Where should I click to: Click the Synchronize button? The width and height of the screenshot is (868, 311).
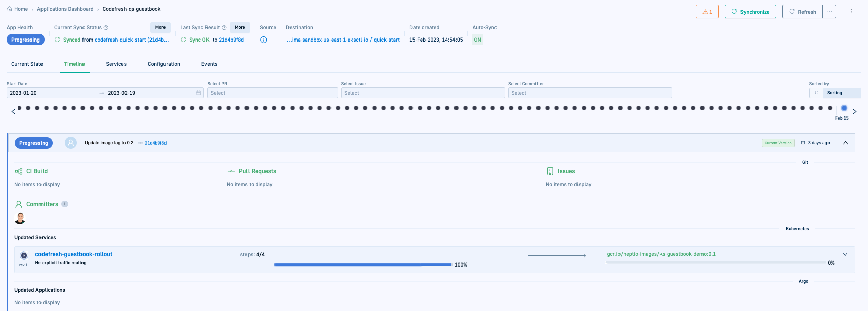(750, 12)
